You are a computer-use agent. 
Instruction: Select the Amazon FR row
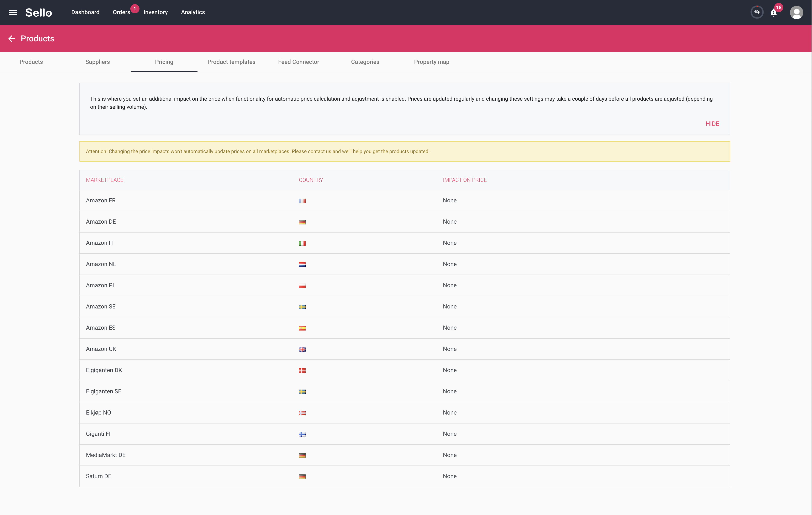coord(405,201)
